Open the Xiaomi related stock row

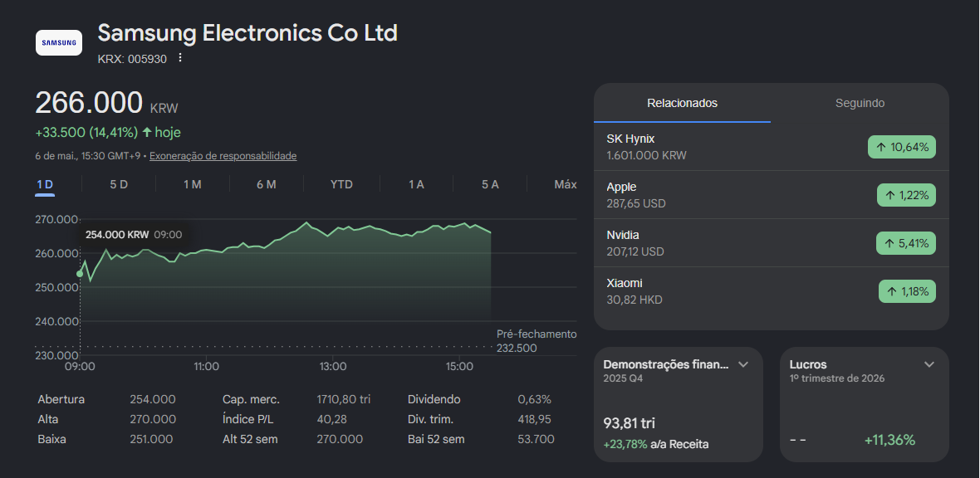pyautogui.click(x=772, y=291)
